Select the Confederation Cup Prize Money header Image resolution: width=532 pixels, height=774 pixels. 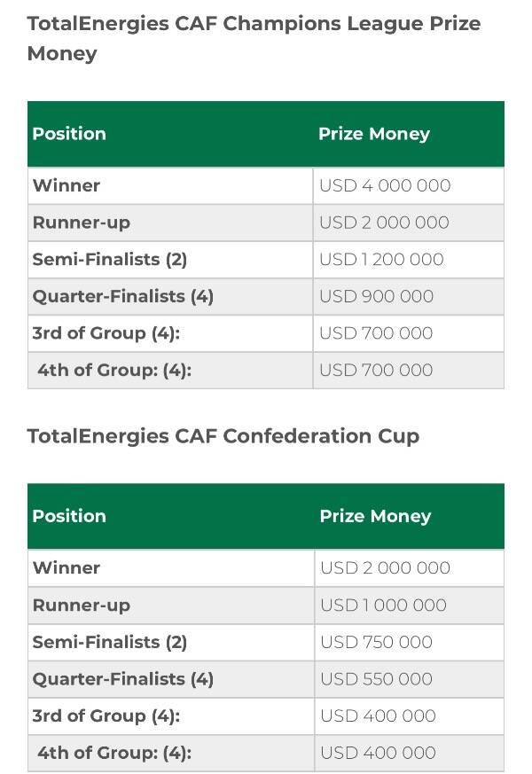click(x=376, y=516)
